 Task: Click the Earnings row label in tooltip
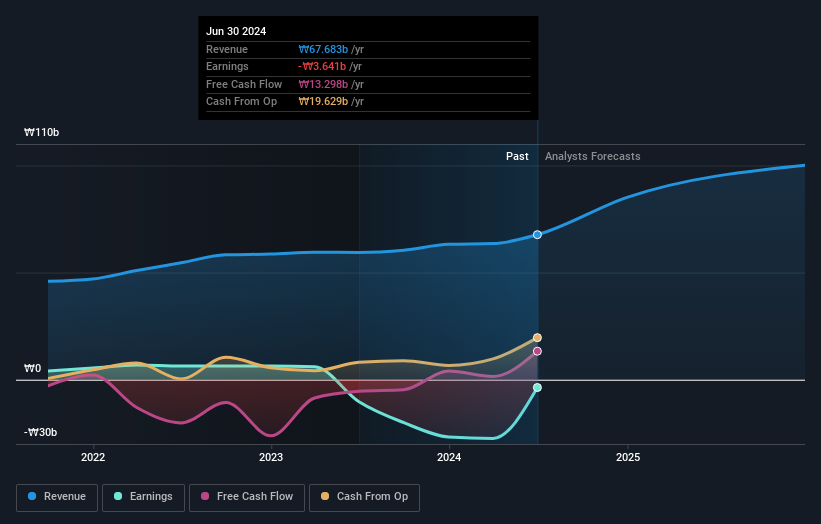(x=227, y=66)
